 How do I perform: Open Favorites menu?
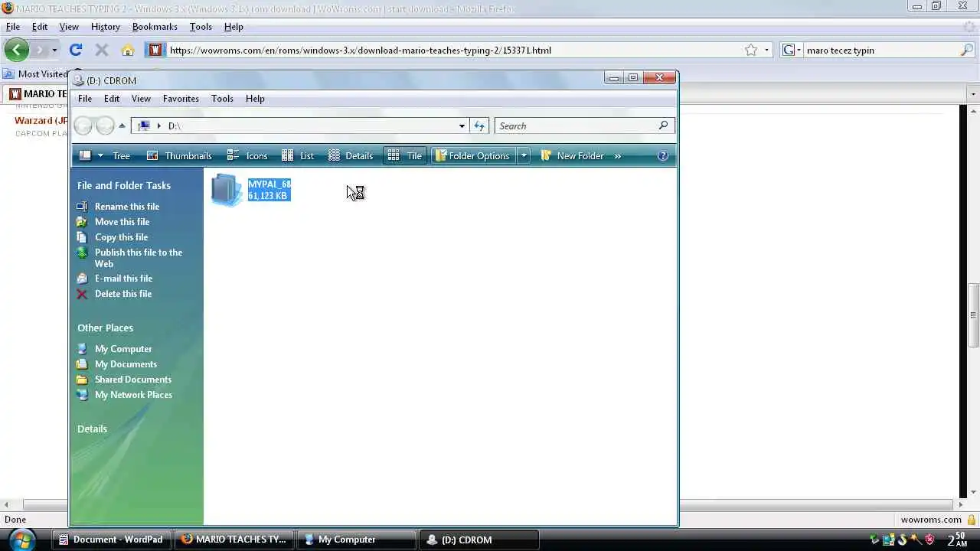pyautogui.click(x=181, y=99)
